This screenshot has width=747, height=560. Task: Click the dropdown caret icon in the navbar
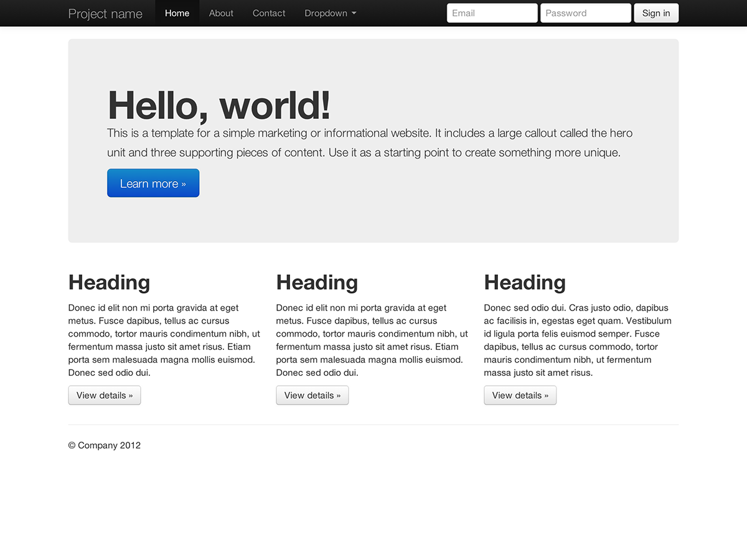click(x=355, y=13)
